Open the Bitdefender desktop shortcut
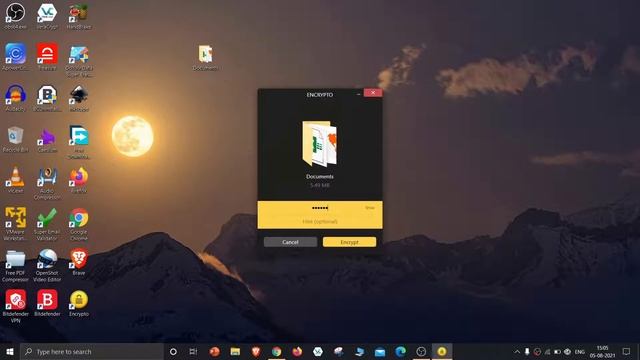 [x=47, y=303]
